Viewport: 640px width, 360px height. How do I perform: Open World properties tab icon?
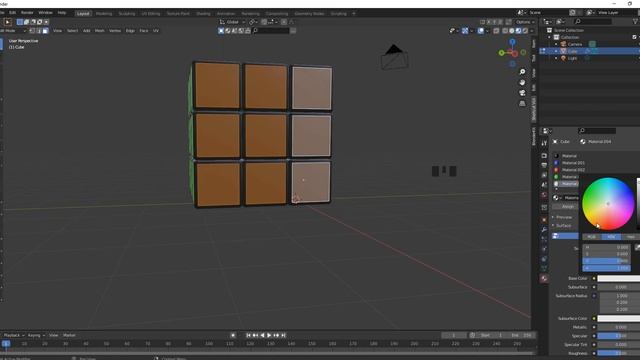click(544, 195)
